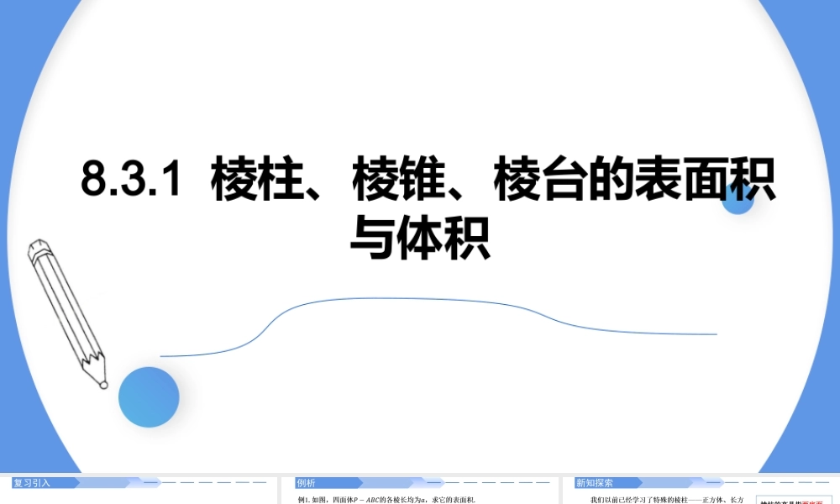
Task: Click the 例1 example text about tetrahedron P−ABC
Action: pos(386,496)
